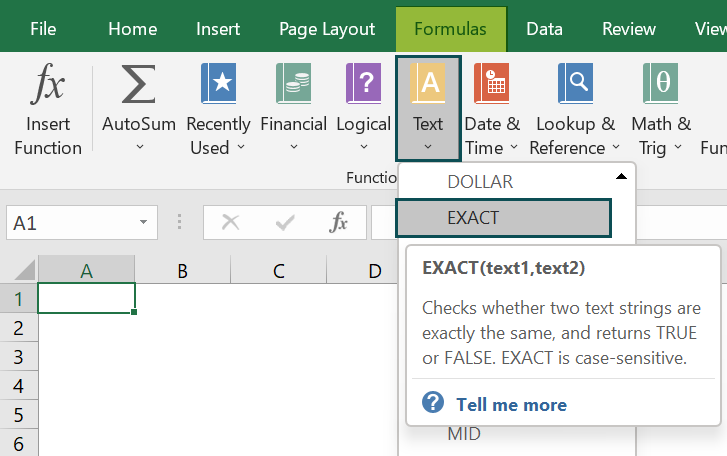
Task: Click the Enter checkmark icon in formula bar
Action: pos(285,223)
